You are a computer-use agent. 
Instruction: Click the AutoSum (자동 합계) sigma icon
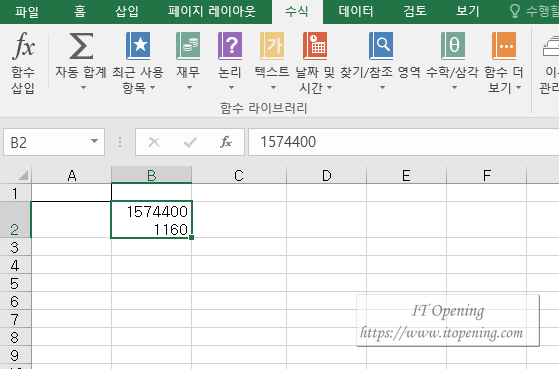coord(81,46)
